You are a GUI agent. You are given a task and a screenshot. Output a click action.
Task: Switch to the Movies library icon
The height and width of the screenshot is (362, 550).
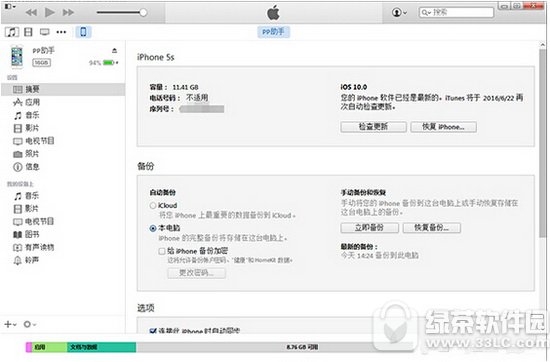point(28,32)
